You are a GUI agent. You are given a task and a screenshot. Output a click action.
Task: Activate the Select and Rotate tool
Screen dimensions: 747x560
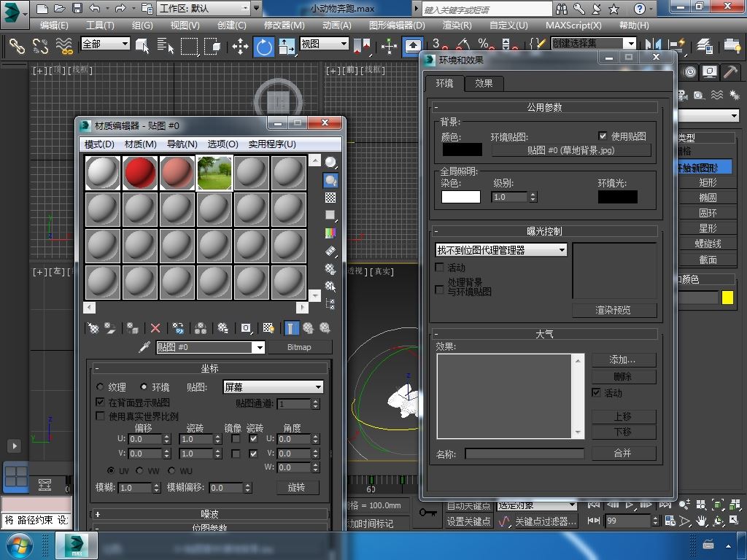click(264, 47)
